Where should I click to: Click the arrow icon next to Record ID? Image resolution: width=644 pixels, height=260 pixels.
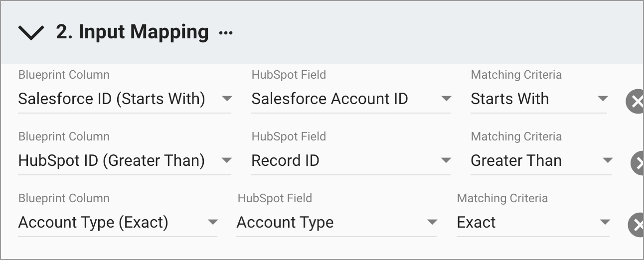(x=446, y=161)
